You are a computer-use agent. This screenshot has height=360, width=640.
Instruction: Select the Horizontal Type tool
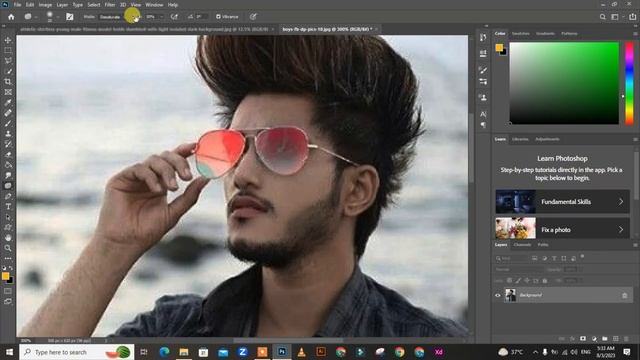(x=8, y=207)
